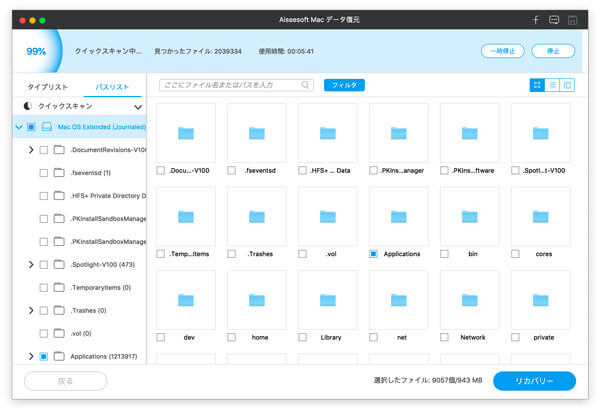Expand the .Spotlight-V100 tree node
The image size is (600, 413).
coord(30,264)
